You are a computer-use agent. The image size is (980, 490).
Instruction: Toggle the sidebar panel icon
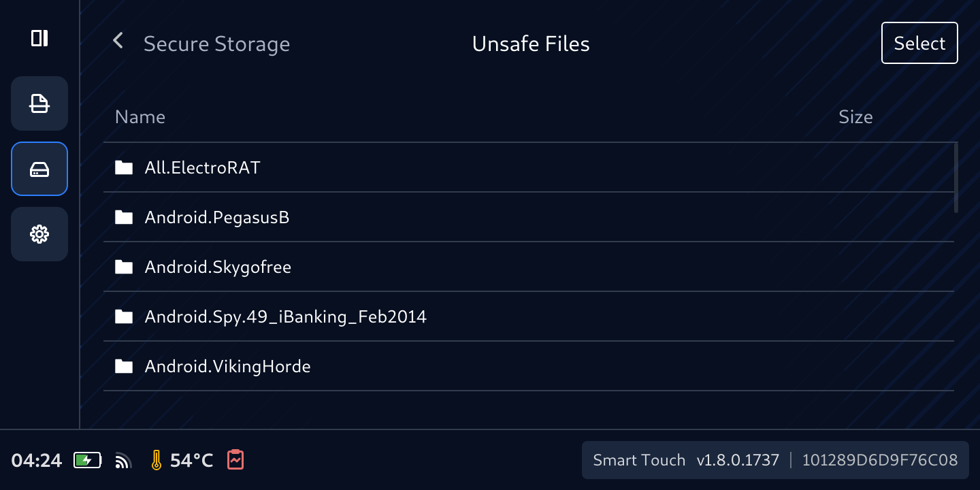coord(39,38)
